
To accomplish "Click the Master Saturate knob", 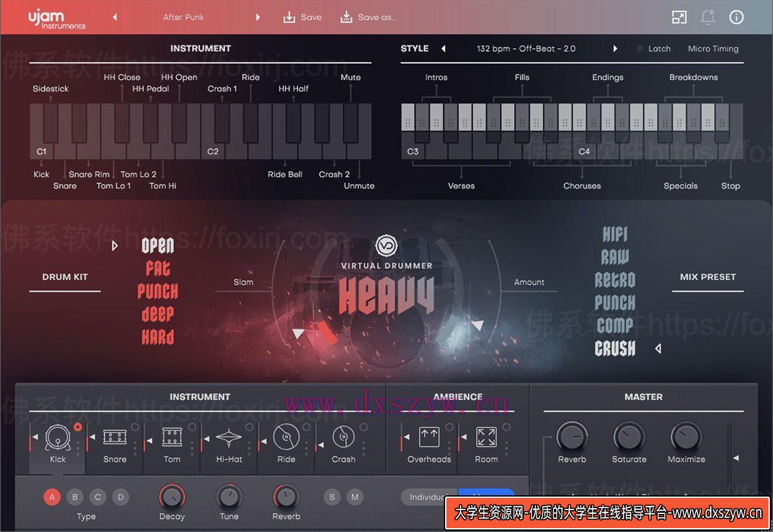I will [x=629, y=437].
